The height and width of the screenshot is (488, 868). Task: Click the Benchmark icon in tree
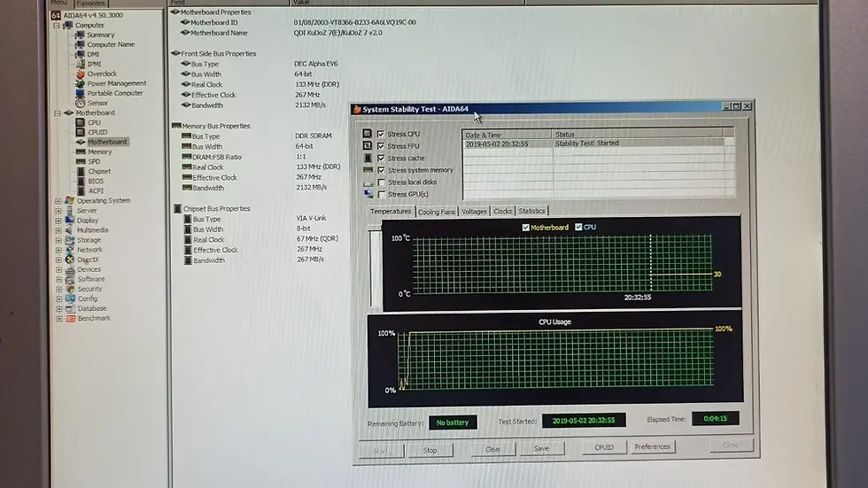coord(70,318)
